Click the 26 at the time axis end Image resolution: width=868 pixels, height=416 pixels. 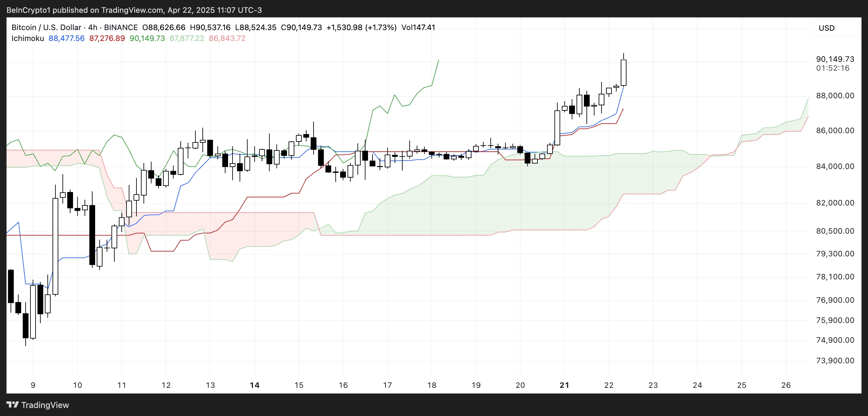786,386
